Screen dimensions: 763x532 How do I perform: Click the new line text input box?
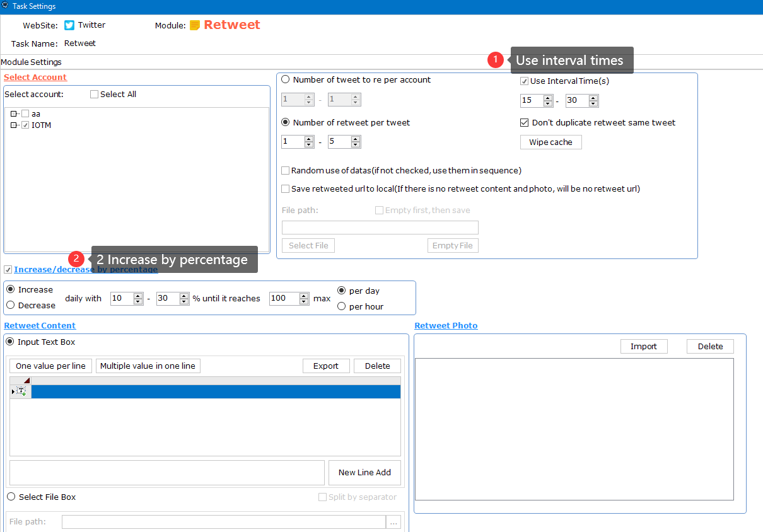coord(167,473)
